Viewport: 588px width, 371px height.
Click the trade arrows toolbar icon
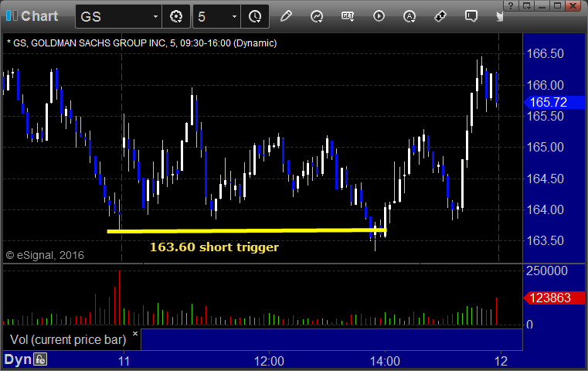click(440, 16)
